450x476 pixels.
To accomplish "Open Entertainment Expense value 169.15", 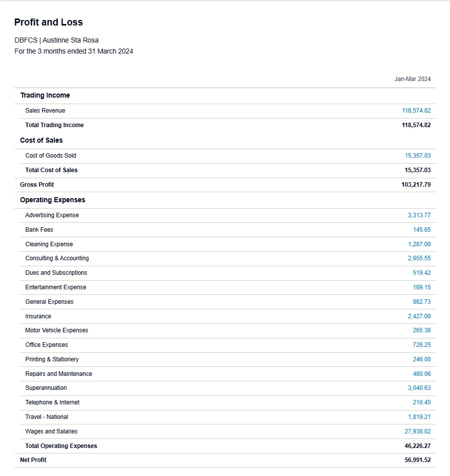I will pyautogui.click(x=421, y=287).
